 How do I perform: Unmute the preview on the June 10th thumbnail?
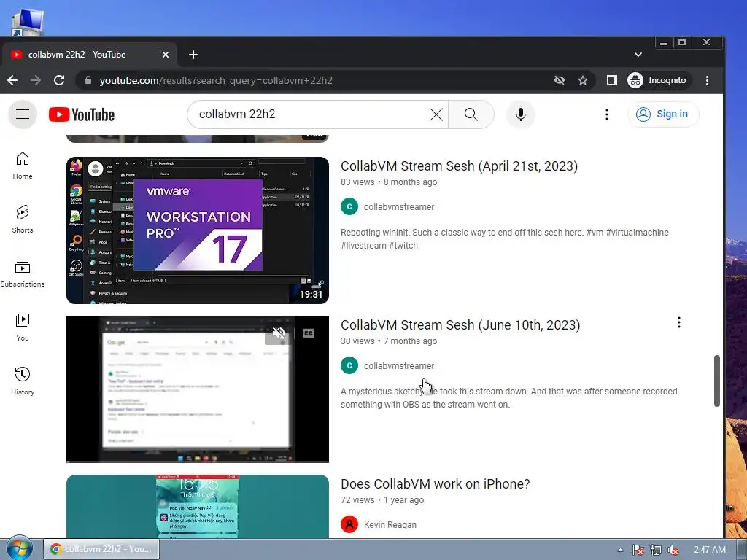(x=279, y=333)
